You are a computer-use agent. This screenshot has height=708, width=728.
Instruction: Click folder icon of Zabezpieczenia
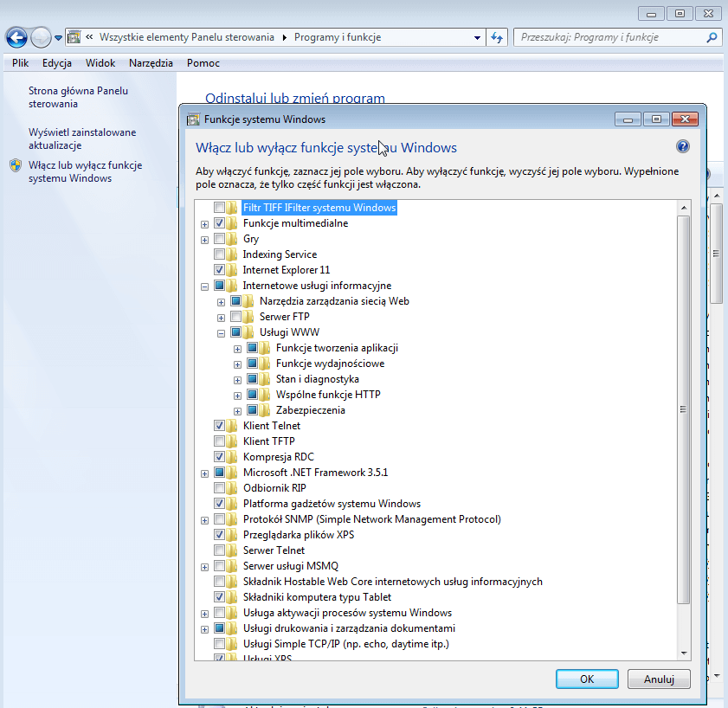click(265, 410)
